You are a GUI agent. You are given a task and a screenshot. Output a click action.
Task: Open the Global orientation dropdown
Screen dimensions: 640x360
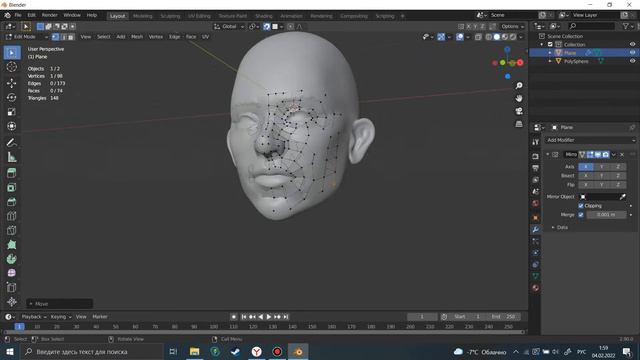229,27
